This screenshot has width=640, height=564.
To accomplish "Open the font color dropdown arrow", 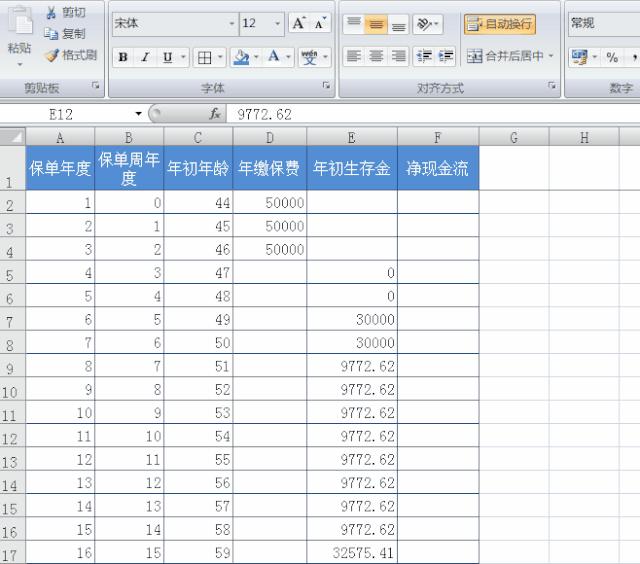I will pyautogui.click(x=288, y=57).
